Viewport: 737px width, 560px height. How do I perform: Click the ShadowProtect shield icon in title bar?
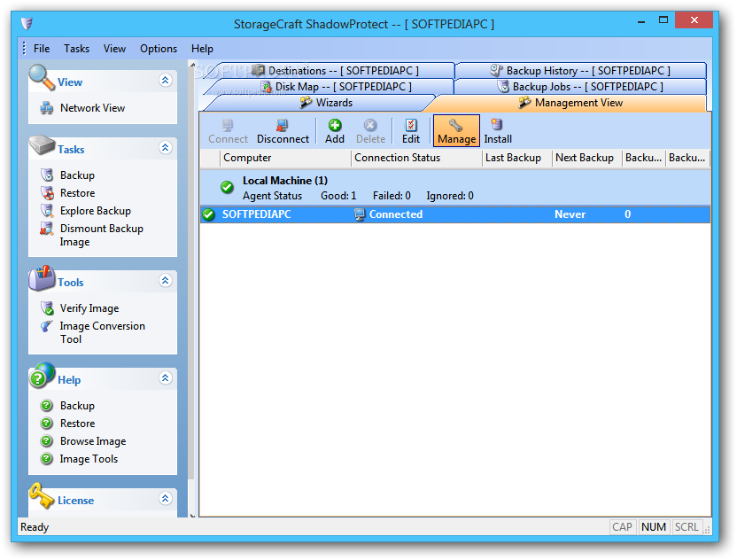click(x=27, y=24)
